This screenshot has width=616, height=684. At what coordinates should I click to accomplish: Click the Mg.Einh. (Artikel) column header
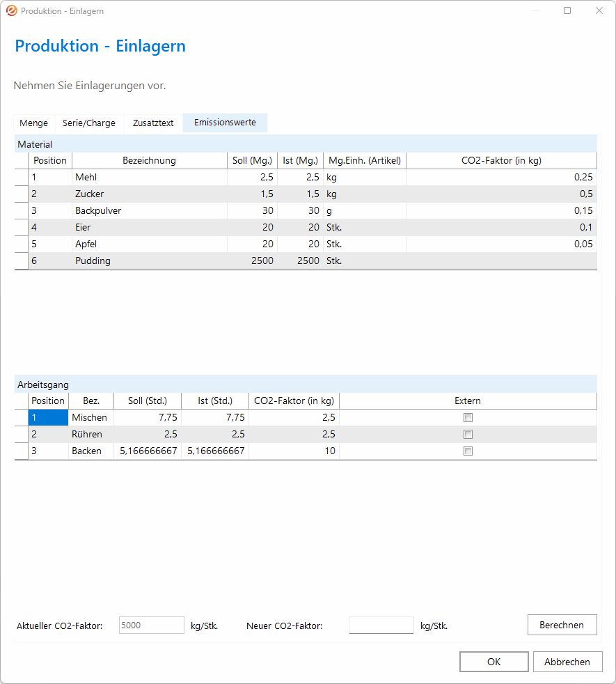365,160
